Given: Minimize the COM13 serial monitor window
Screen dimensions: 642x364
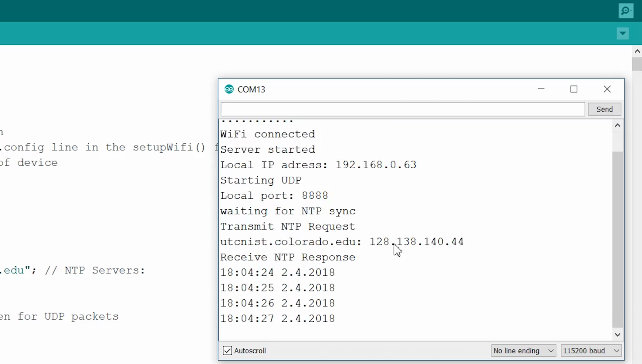Looking at the screenshot, I should pos(541,89).
